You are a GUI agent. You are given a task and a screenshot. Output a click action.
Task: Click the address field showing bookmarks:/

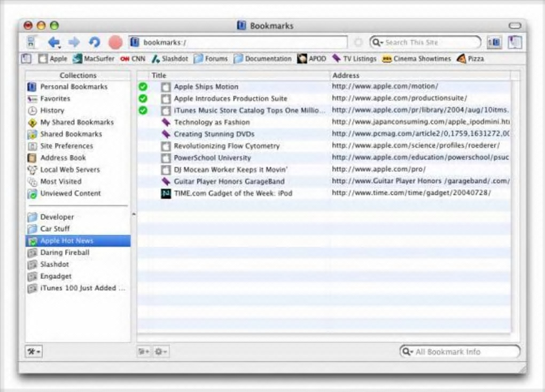coord(238,42)
